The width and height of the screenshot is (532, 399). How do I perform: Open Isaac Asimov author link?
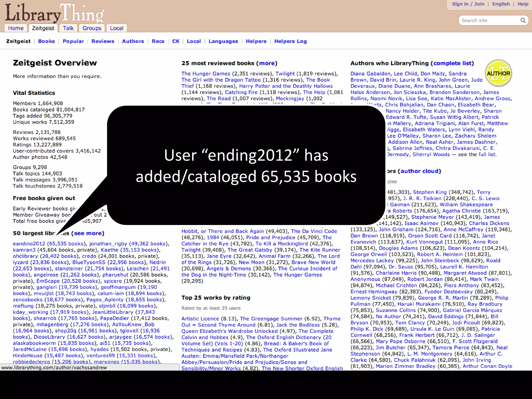click(422, 223)
